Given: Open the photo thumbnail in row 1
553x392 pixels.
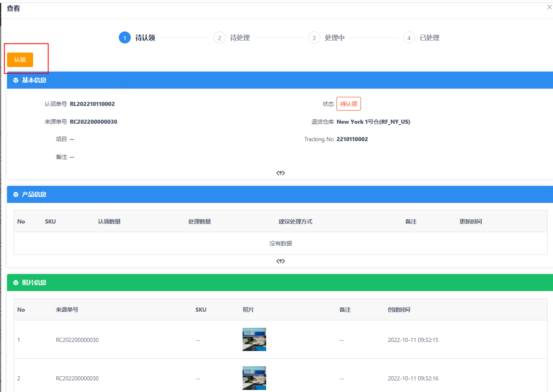Looking at the screenshot, I should pyautogui.click(x=254, y=339).
